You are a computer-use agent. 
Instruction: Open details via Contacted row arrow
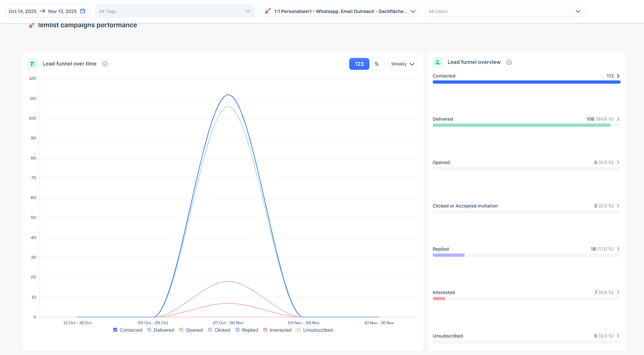pos(618,76)
